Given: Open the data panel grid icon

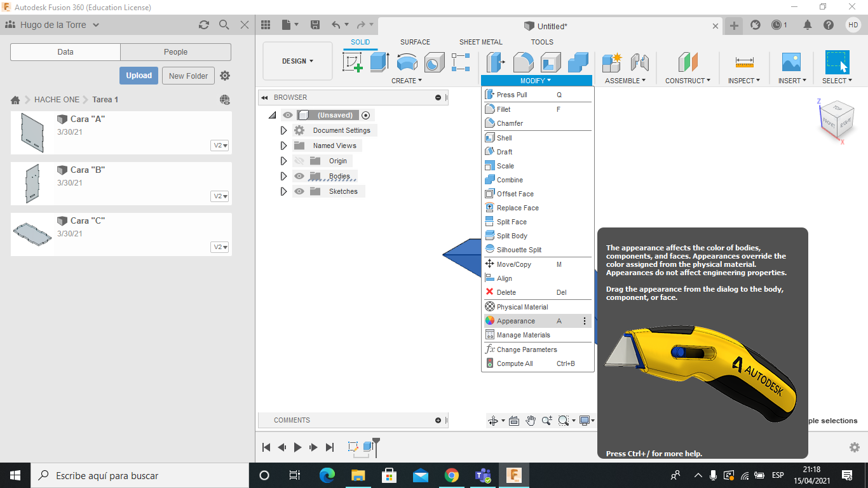Looking at the screenshot, I should pyautogui.click(x=266, y=25).
